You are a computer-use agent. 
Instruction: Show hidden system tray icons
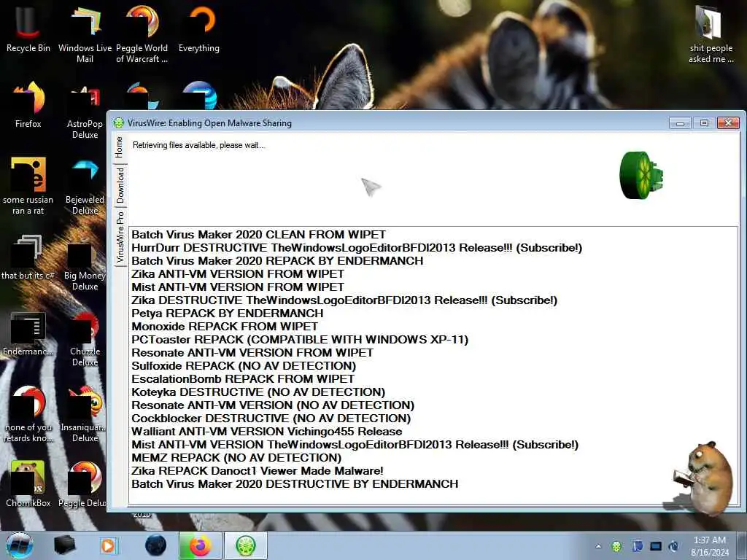[598, 546]
